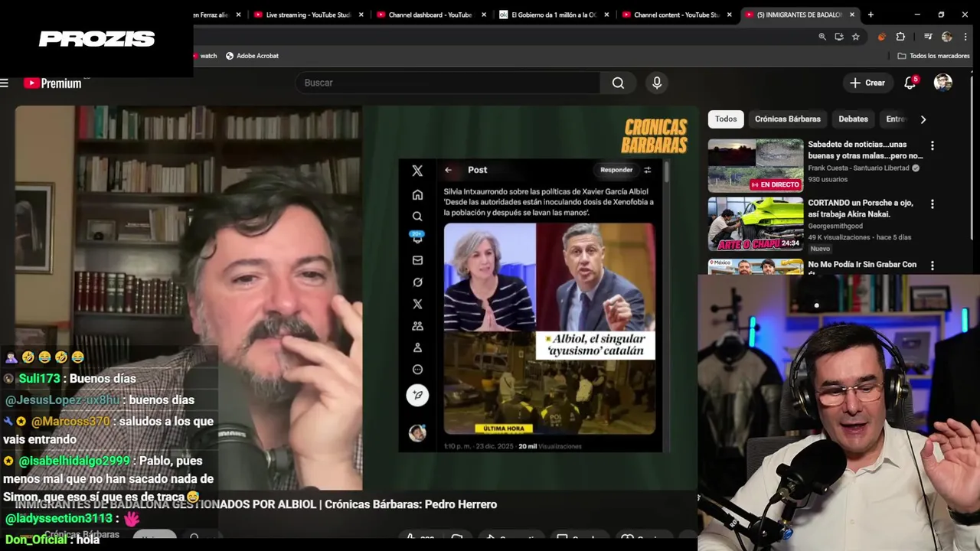Open a new browser tab
Screen dimensions: 980x551
pos(871,15)
